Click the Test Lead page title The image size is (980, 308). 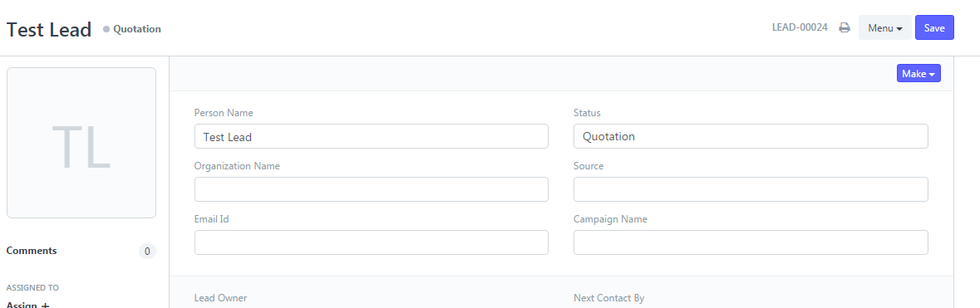pyautogui.click(x=49, y=29)
